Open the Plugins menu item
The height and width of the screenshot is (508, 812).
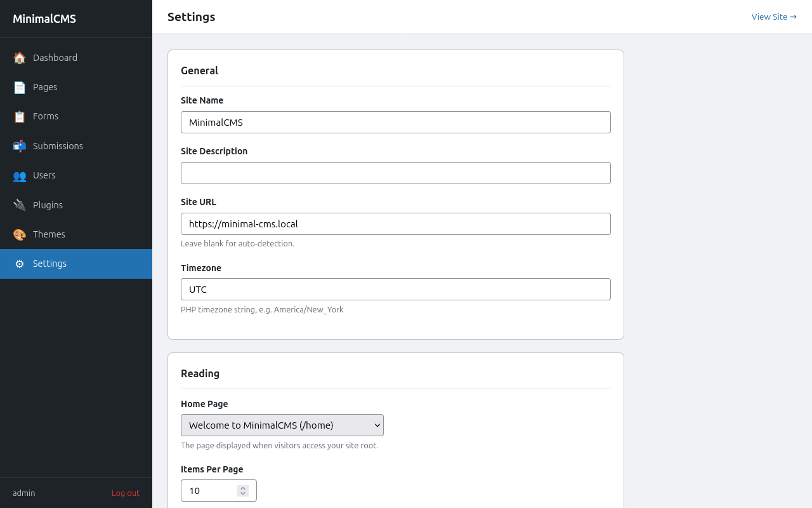48,205
